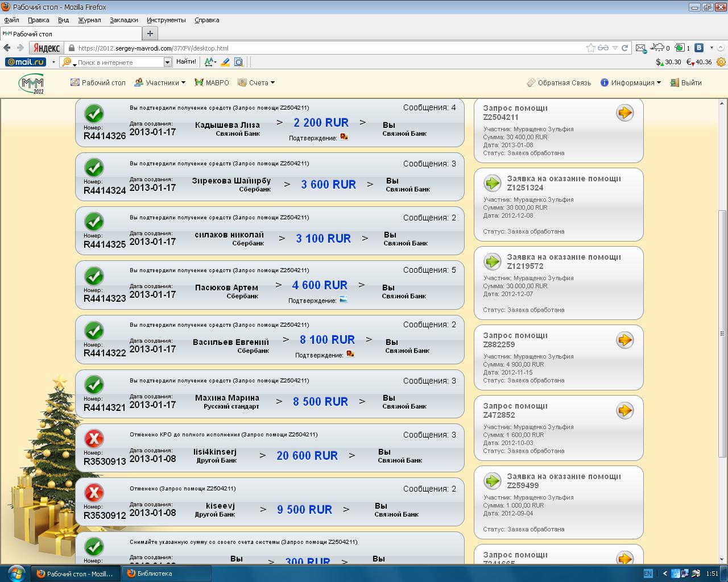Open orange arrow on request Z2504211
Image resolution: width=728 pixels, height=582 pixels.
tap(624, 113)
